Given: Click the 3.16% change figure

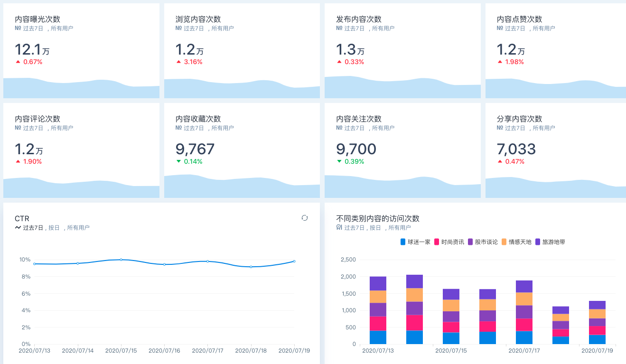Looking at the screenshot, I should click(x=193, y=62).
